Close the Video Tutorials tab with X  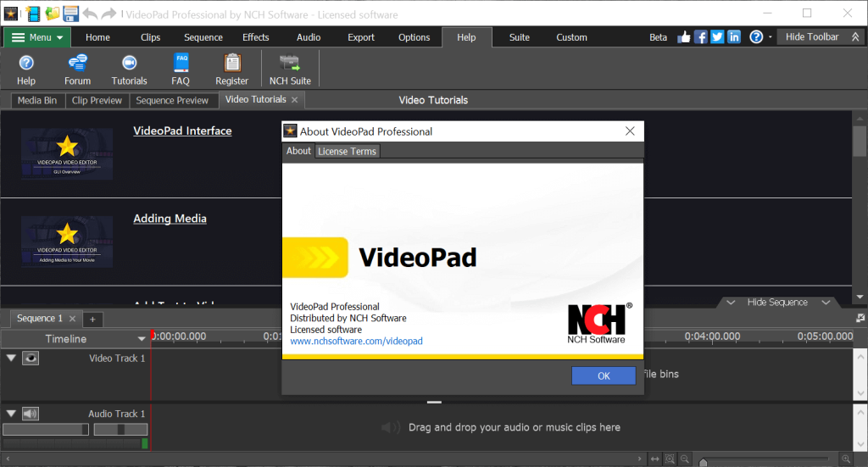tap(294, 100)
